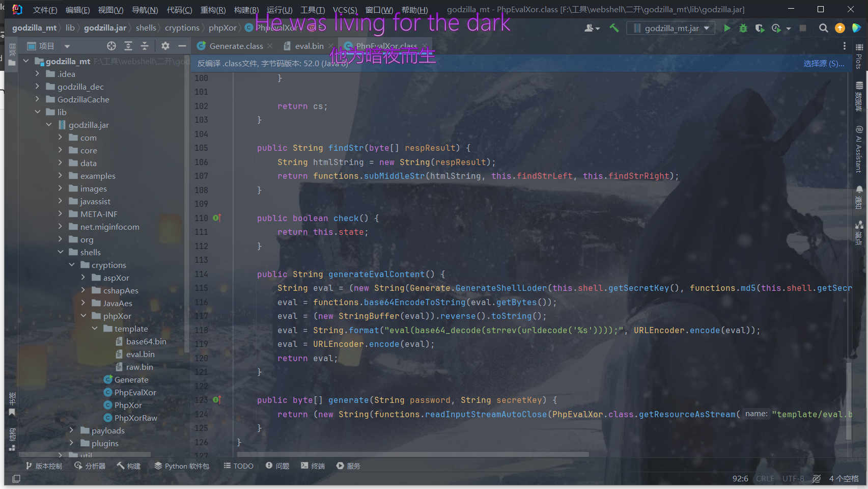Click the editor vertical scrollbar thumb
Image resolution: width=868 pixels, height=489 pixels.
849,401
